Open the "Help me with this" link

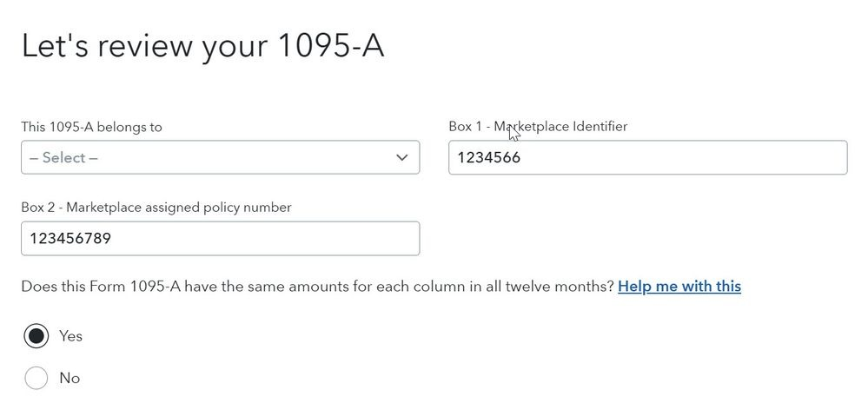679,287
